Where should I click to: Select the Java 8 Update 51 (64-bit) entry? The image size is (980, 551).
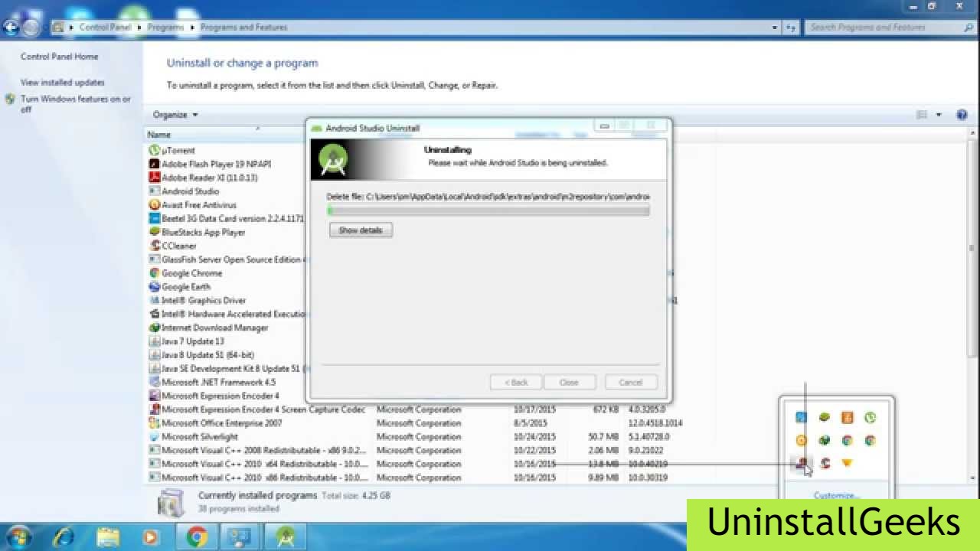pyautogui.click(x=206, y=355)
